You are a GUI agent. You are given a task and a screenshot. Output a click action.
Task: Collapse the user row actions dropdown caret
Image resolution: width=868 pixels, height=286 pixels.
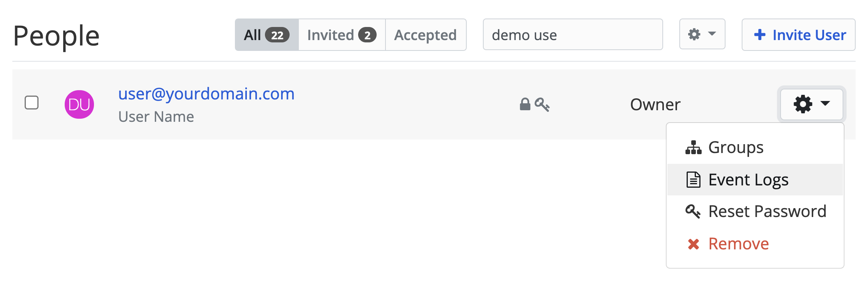tap(825, 103)
